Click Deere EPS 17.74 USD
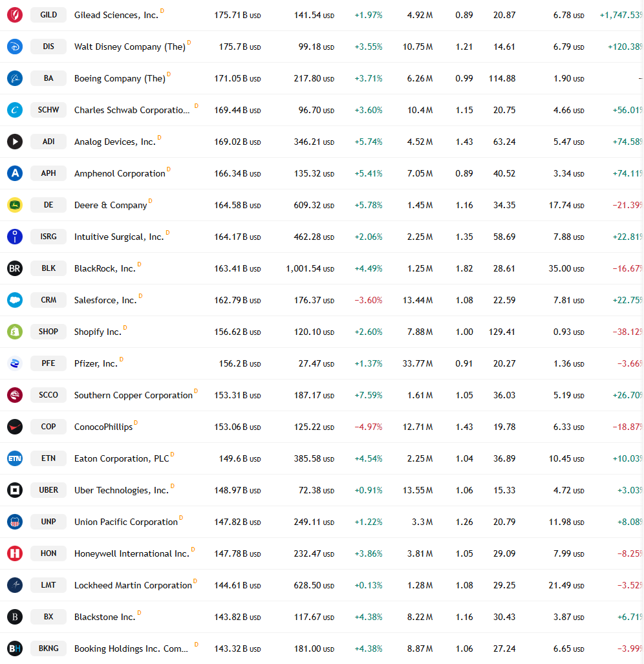 (x=566, y=205)
